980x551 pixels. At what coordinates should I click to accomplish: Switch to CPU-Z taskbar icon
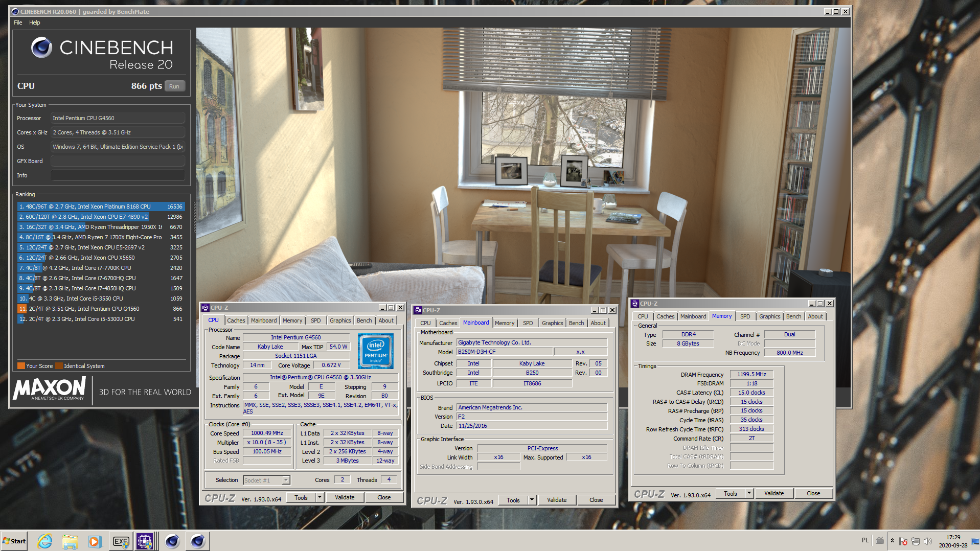pos(145,541)
